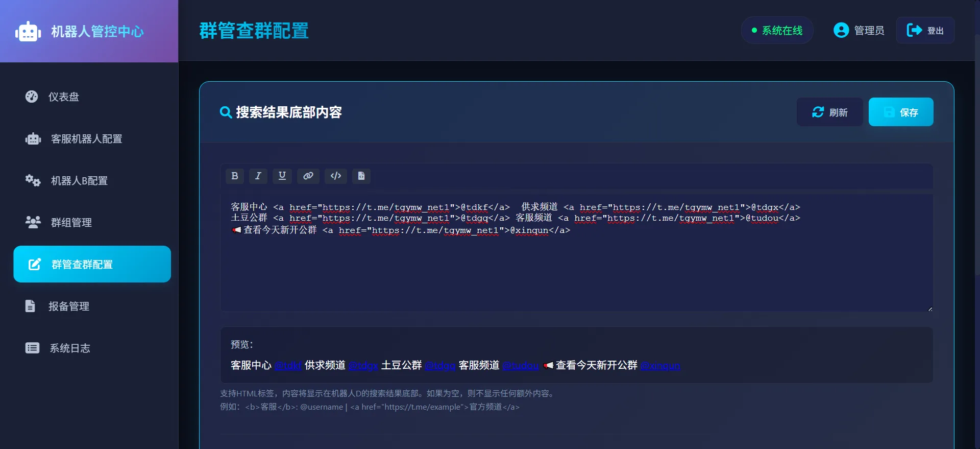The image size is (980, 449).
Task: Click inside the HTML content text area
Action: coord(576,271)
